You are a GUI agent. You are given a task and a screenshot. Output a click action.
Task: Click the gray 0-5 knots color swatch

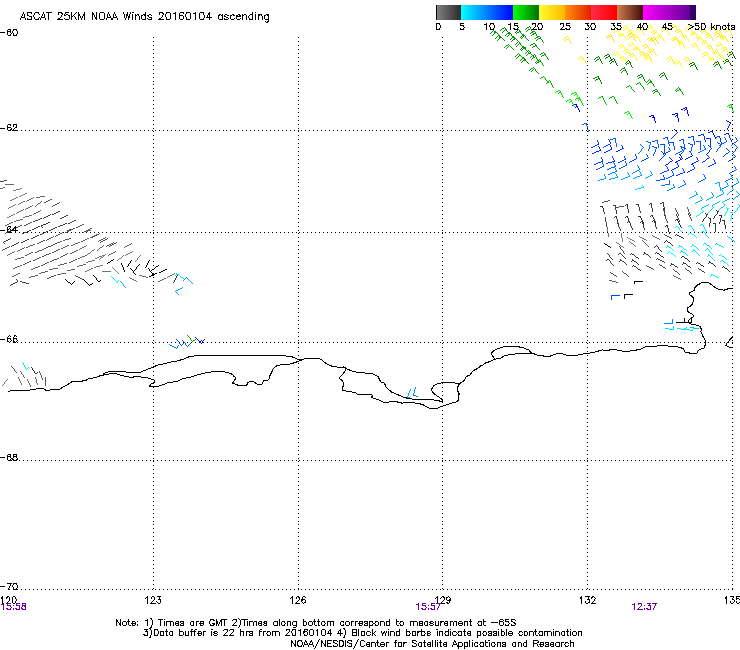448,12
